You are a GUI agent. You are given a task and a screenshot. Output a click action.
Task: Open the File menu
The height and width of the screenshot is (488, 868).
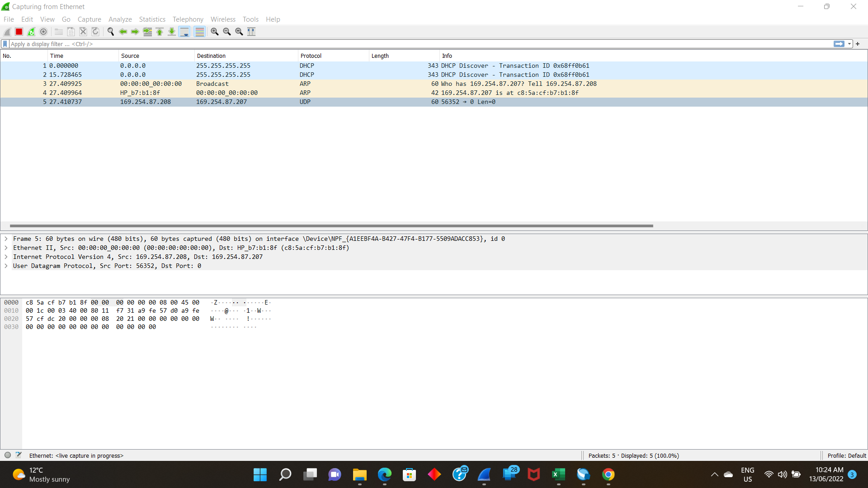coord(9,19)
